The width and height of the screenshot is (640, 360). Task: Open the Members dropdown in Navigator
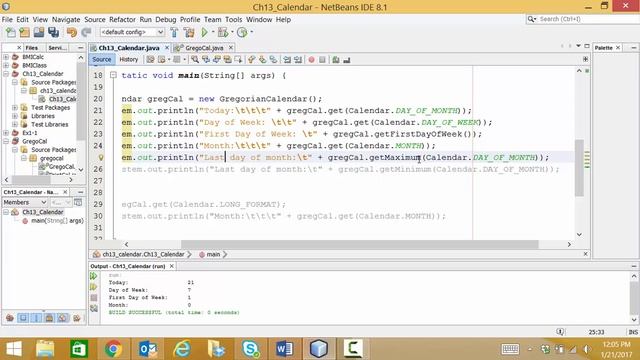click(x=24, y=202)
